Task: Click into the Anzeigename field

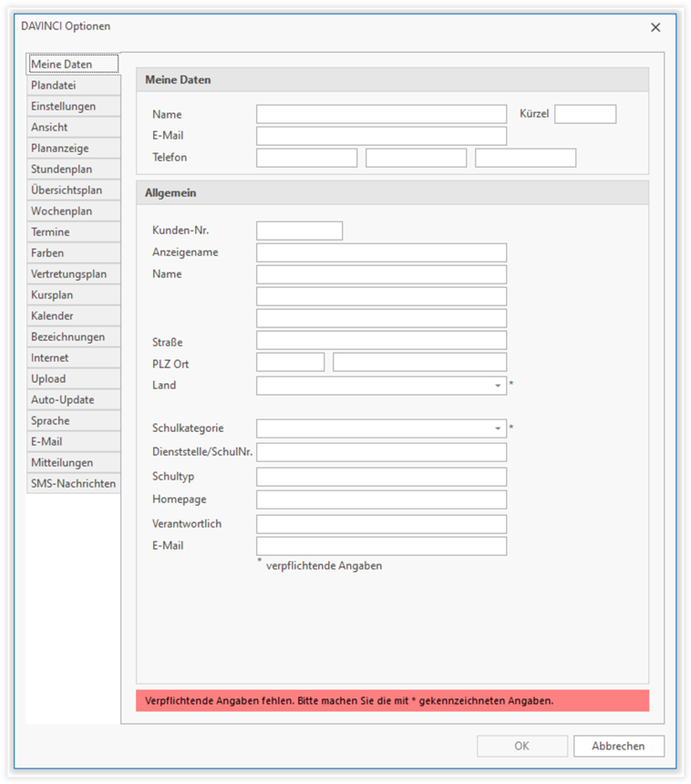Action: (x=381, y=253)
